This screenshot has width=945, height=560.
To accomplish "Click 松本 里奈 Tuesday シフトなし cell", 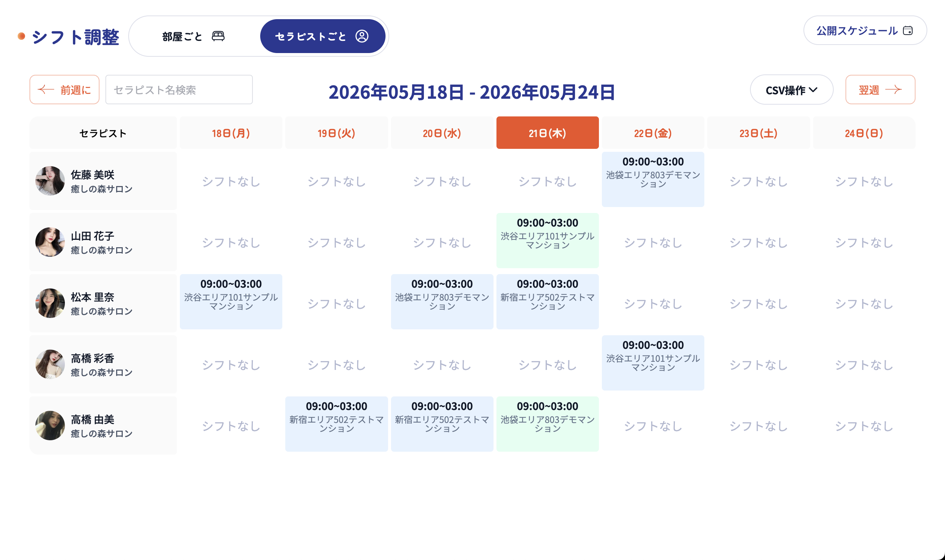I will click(336, 304).
